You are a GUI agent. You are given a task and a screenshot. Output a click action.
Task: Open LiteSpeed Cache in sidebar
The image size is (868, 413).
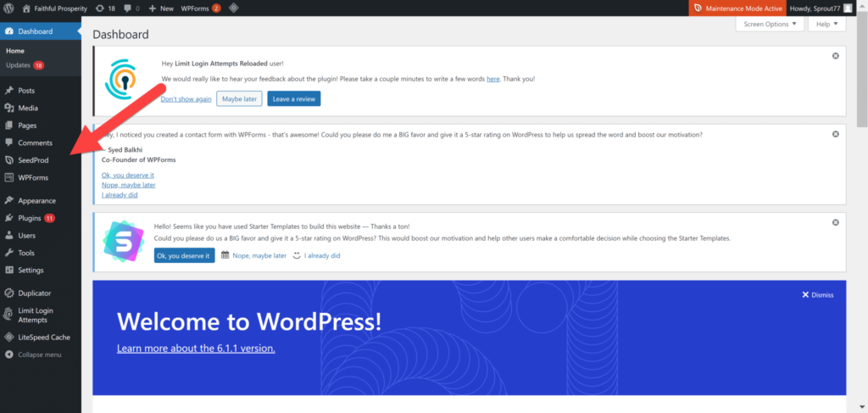coord(43,337)
